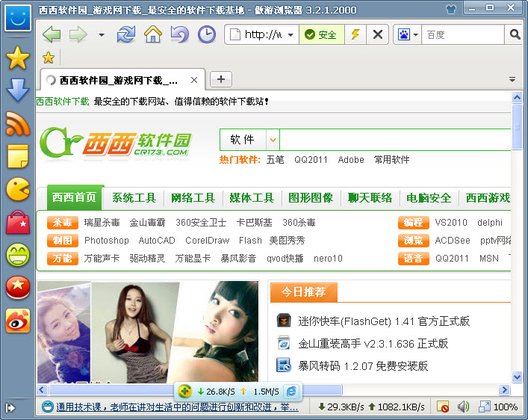Open the green laughing face sidebar icon
The width and height of the screenshot is (528, 420).
pyautogui.click(x=17, y=255)
